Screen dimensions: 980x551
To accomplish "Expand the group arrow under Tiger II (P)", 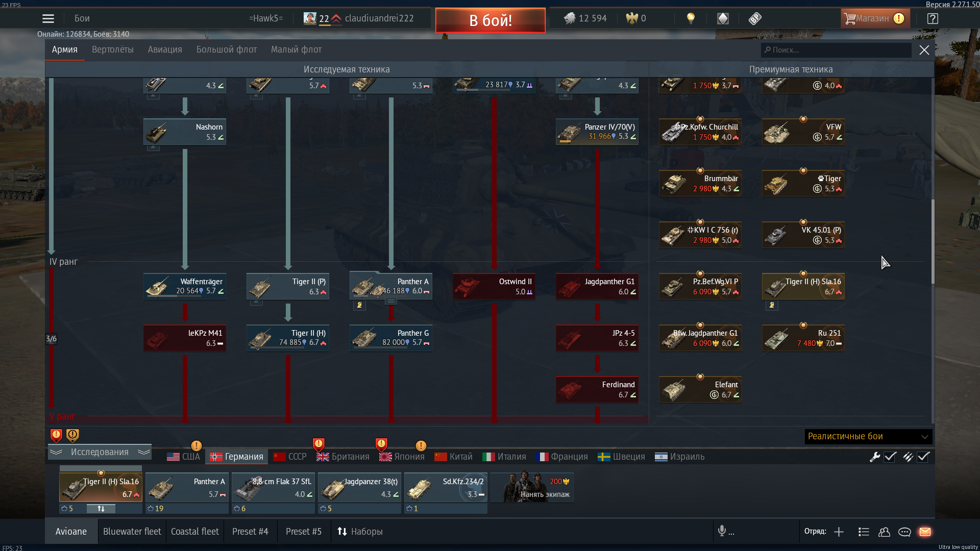I will point(256,303).
